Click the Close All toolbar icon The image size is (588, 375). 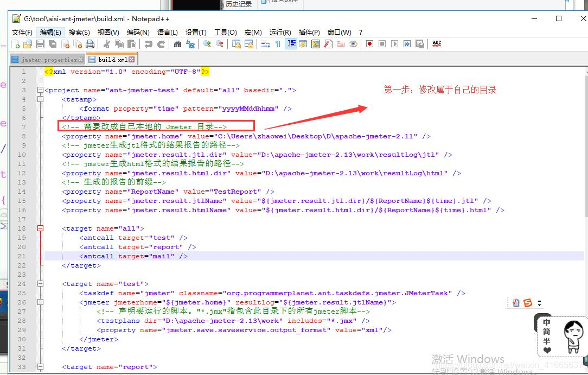tap(78, 45)
